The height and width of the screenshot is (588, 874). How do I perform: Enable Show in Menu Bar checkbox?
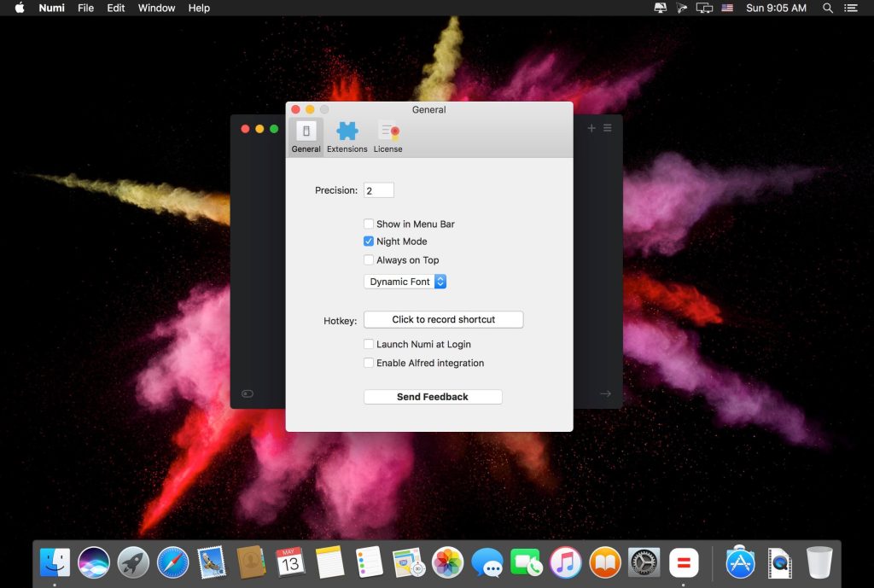pos(369,224)
